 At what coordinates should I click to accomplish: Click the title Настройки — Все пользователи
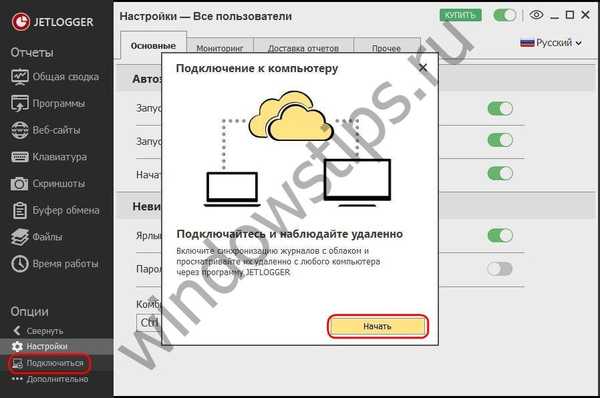(x=205, y=16)
